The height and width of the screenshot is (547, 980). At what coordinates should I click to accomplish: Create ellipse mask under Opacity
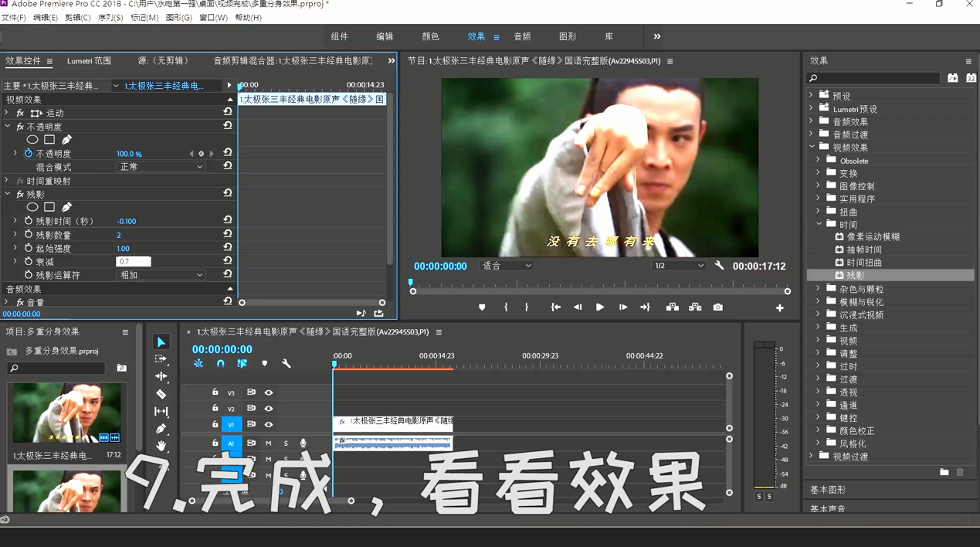pyautogui.click(x=32, y=140)
